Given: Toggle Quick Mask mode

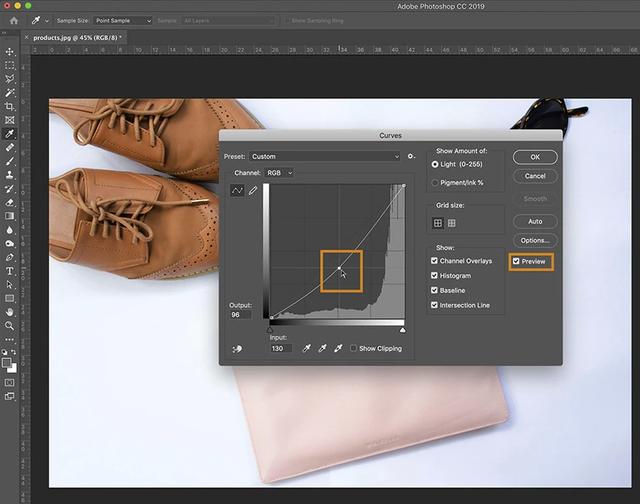Looking at the screenshot, I should (x=9, y=382).
